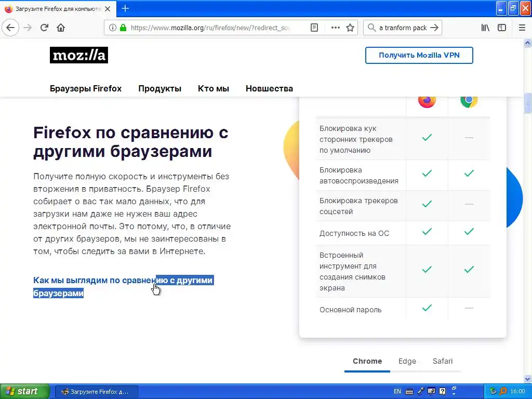Show sidebars icon in toolbar
The height and width of the screenshot is (399, 532).
tap(502, 28)
